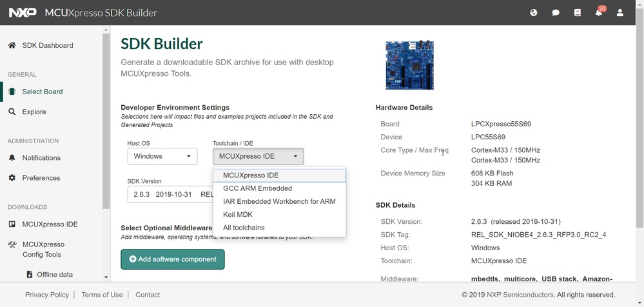
Task: Open the chat feedback bubble icon
Action: point(556,13)
